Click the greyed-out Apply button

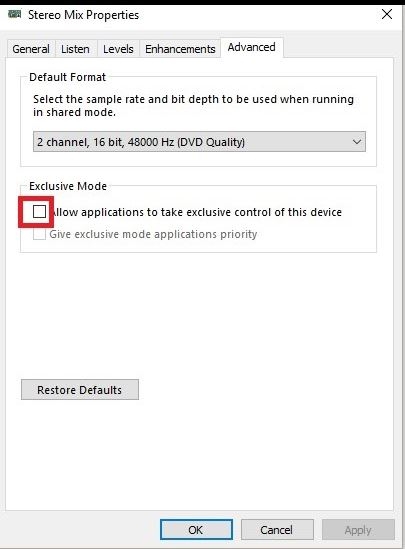coord(358,529)
